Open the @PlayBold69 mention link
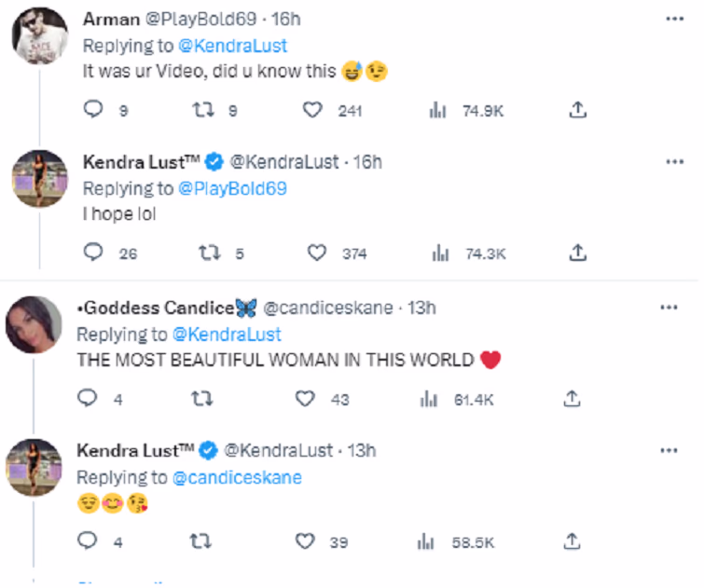Screen dimensions: 704x588 click(232, 188)
